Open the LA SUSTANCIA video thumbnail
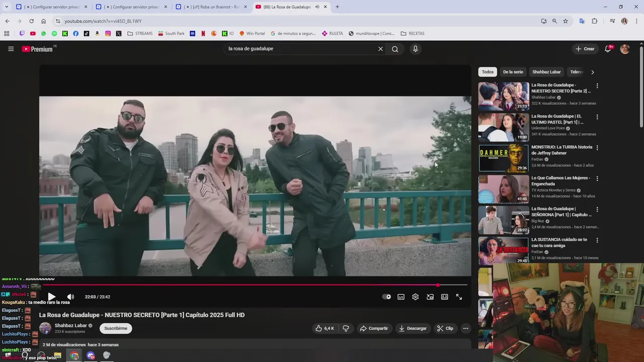This screenshot has width=644, height=362. tap(504, 250)
